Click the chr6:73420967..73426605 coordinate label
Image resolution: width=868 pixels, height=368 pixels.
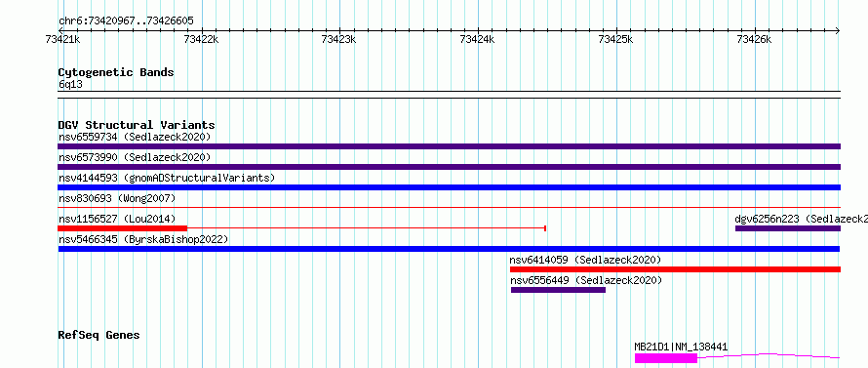126,21
